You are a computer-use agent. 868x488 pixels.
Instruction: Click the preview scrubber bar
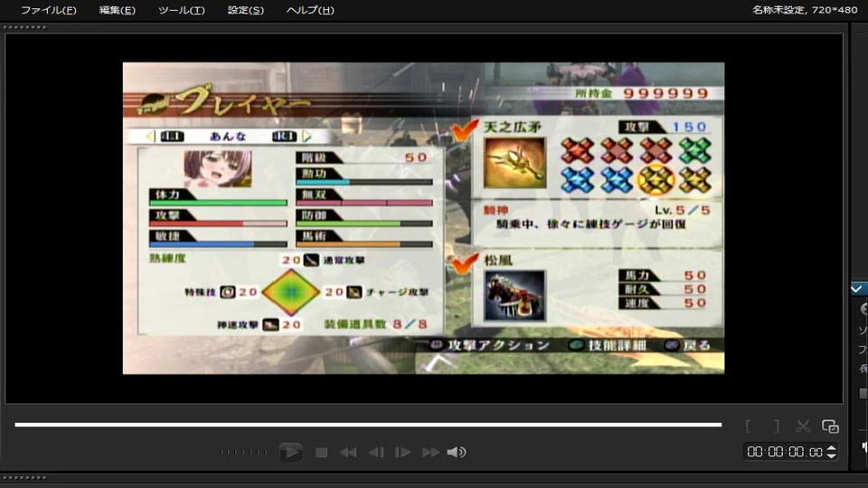pos(368,425)
